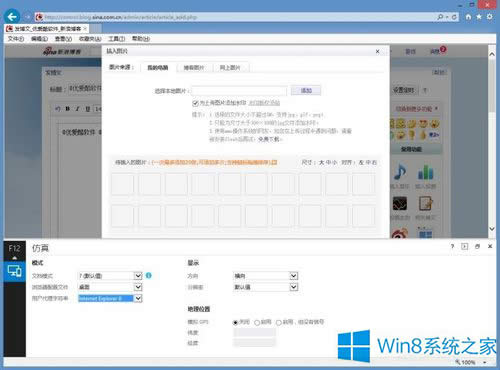Open the IE home icon

tap(468, 16)
